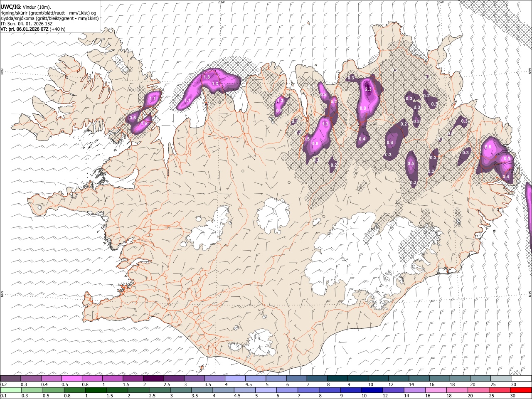Click the 'IT: Sun. 04. 01. 2026 15Z' line

point(27,24)
